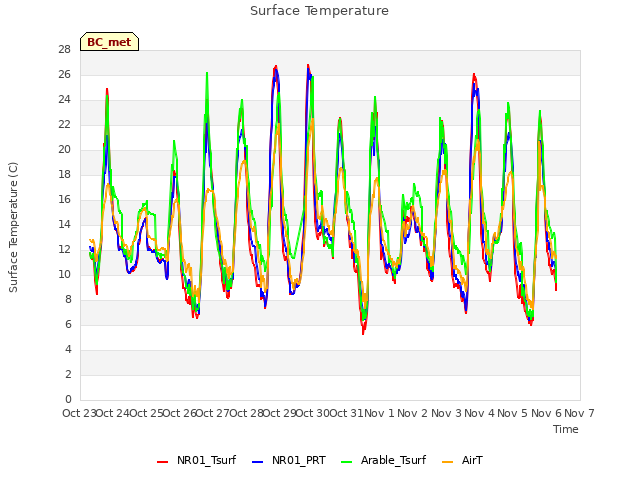Click the Surface Temperature chart title
Image resolution: width=640 pixels, height=480 pixels.
319,11
